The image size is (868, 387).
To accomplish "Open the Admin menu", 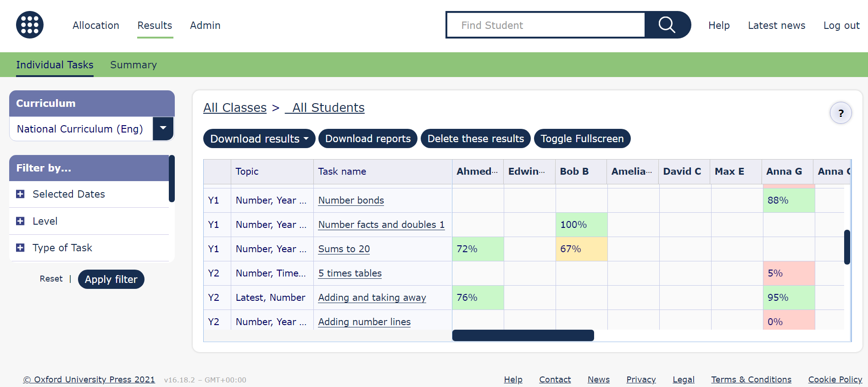I will coord(205,25).
